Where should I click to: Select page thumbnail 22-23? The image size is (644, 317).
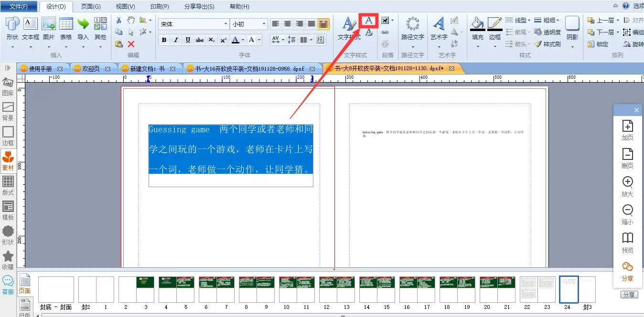[537, 289]
